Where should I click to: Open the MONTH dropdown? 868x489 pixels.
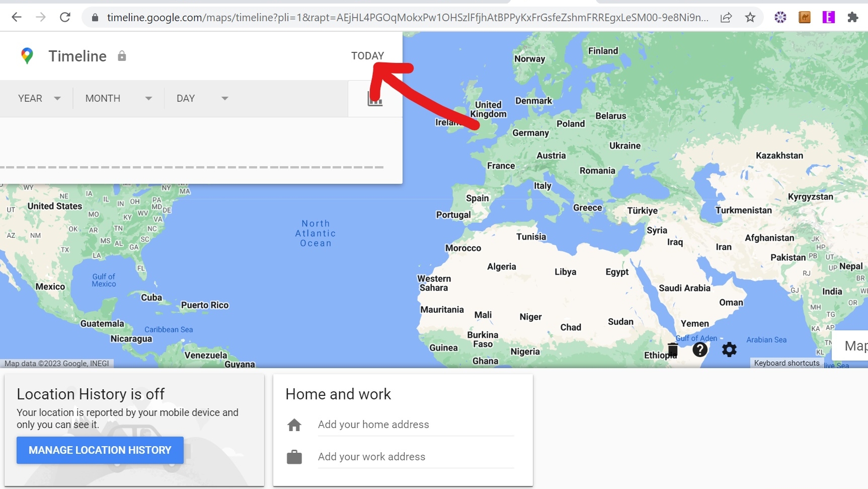coord(119,99)
